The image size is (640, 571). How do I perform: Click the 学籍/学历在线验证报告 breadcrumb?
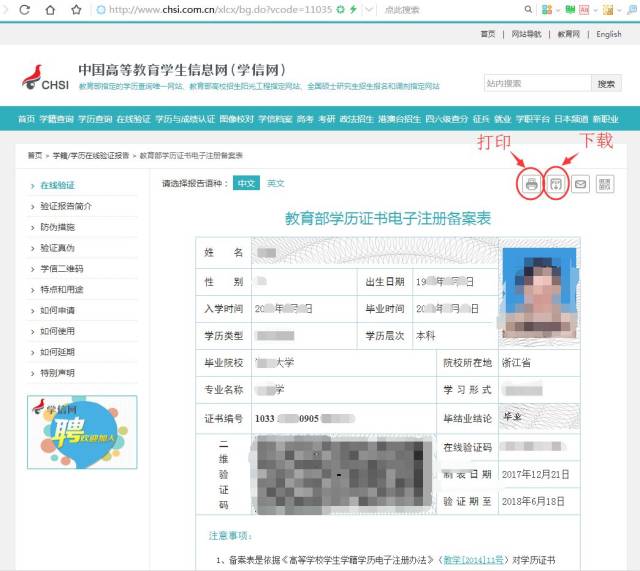pos(91,156)
